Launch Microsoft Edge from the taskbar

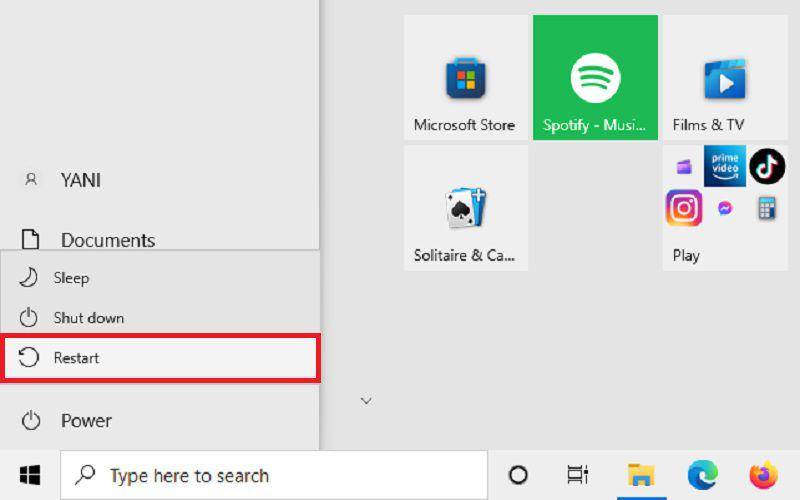point(703,475)
